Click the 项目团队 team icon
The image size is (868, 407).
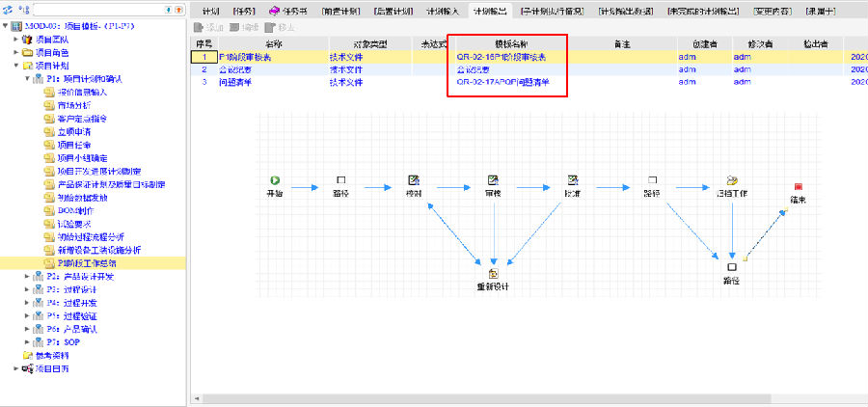27,40
